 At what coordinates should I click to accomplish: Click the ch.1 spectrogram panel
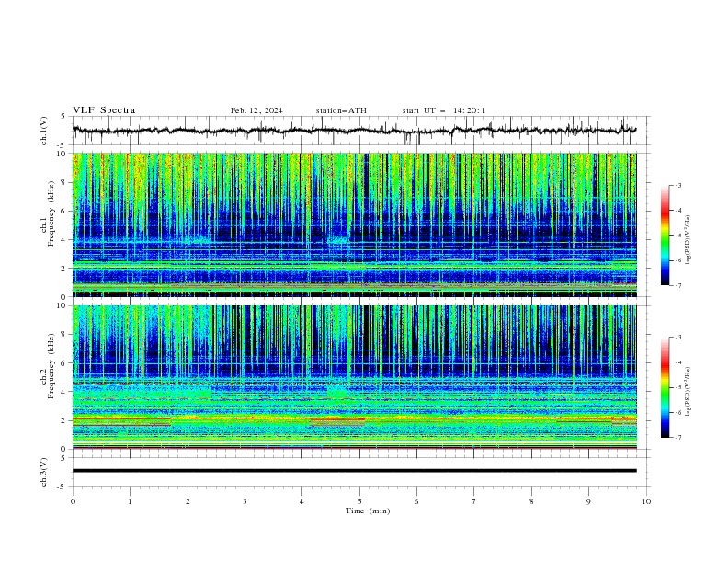point(354,224)
